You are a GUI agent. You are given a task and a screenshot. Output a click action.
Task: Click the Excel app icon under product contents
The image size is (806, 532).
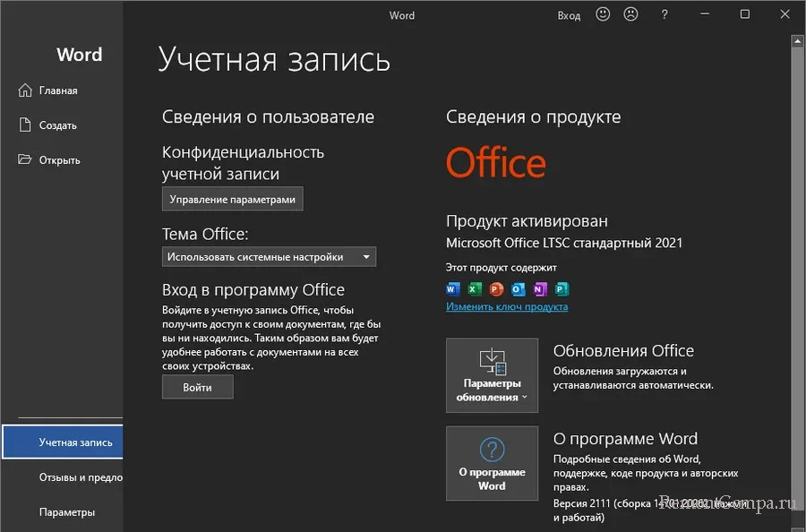475,289
